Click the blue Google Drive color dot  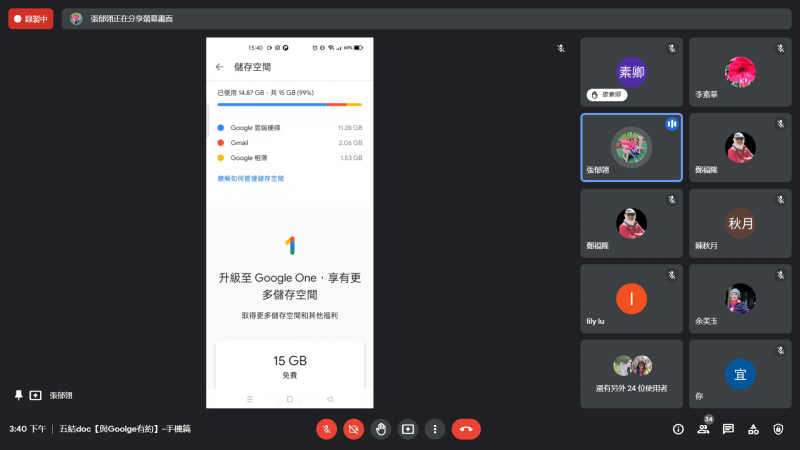click(221, 128)
